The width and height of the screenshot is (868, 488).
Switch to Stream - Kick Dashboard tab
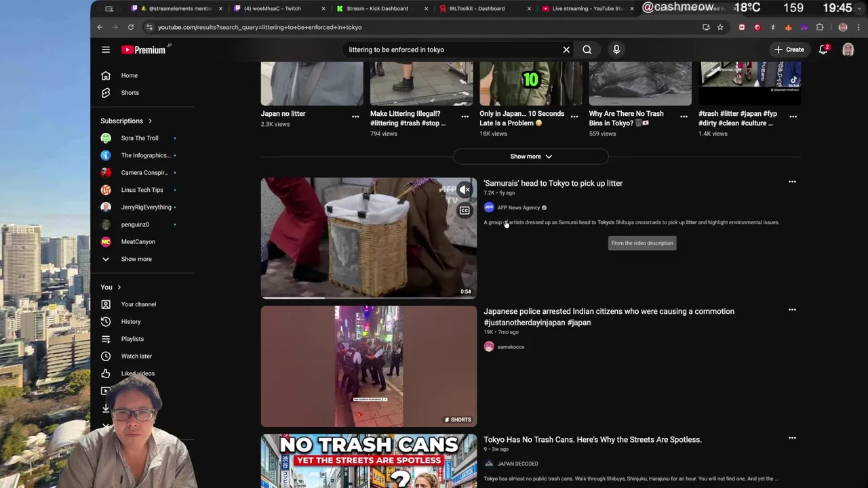pos(380,9)
